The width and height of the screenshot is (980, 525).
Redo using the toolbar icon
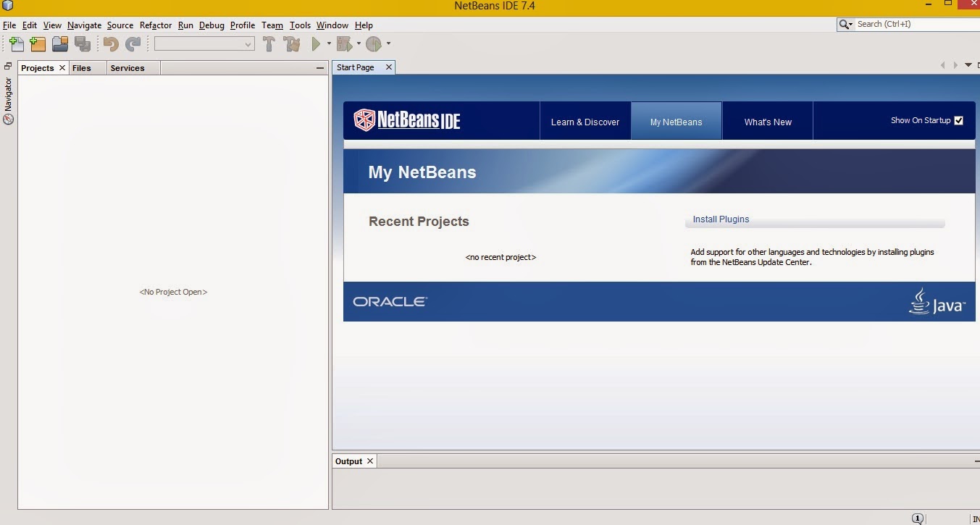click(x=133, y=43)
